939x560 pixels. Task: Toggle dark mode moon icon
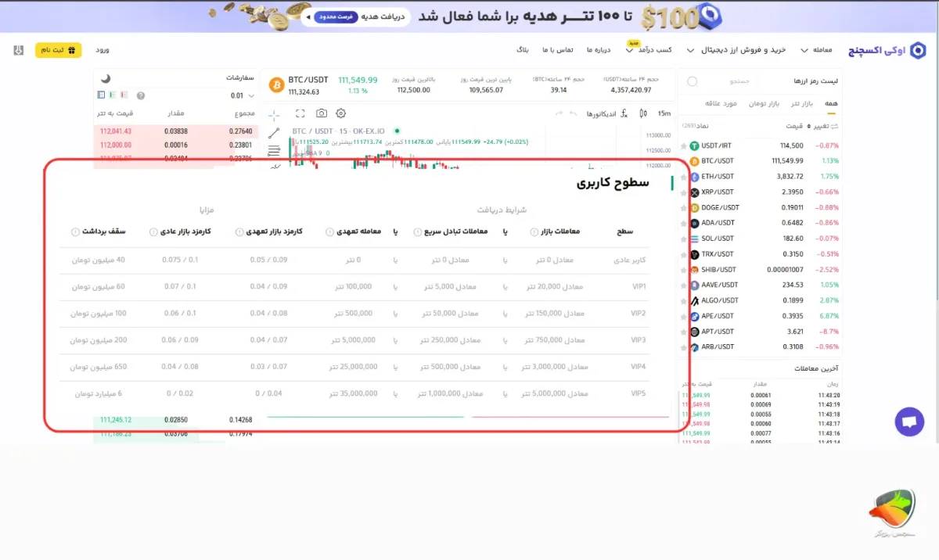106,78
